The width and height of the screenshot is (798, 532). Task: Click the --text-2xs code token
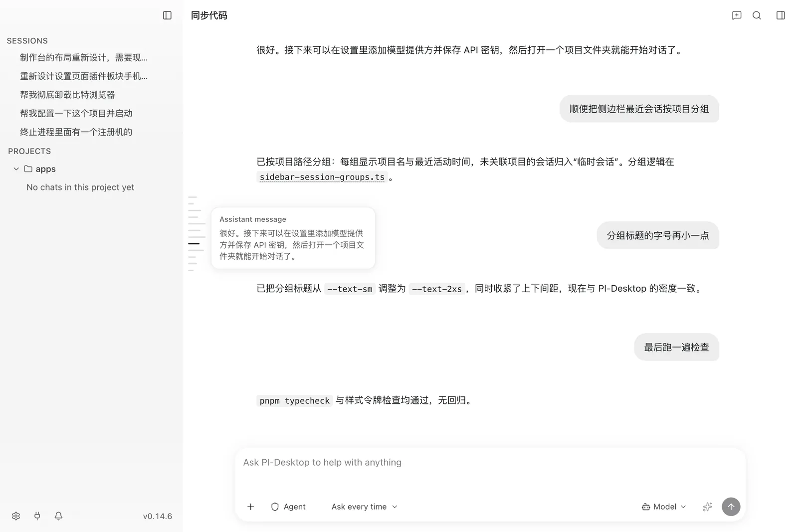437,289
